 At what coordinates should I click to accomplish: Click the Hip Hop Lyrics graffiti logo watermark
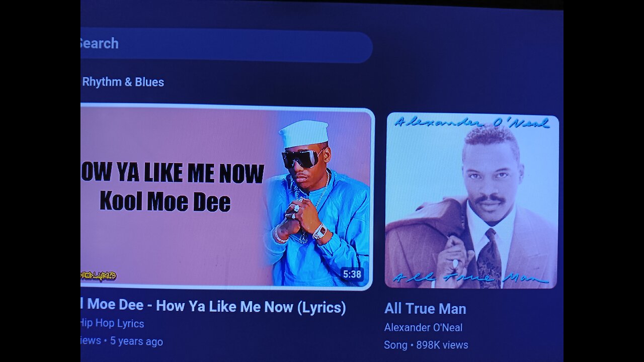coord(99,276)
